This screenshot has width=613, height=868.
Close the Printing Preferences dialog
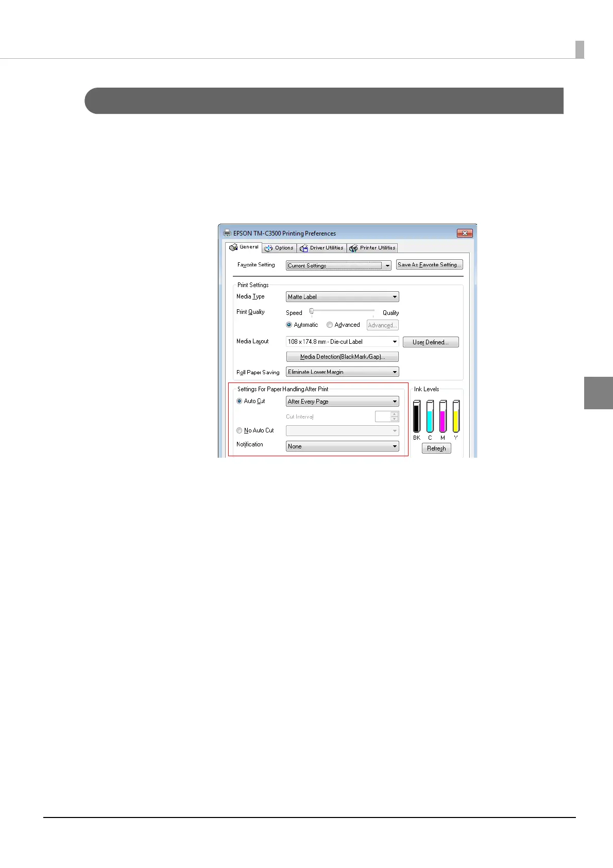pos(465,233)
